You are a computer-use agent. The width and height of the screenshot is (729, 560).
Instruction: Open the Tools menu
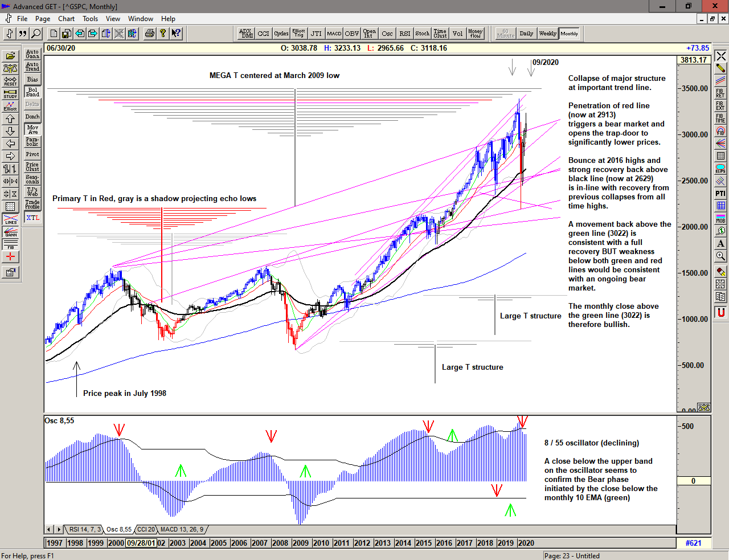90,19
